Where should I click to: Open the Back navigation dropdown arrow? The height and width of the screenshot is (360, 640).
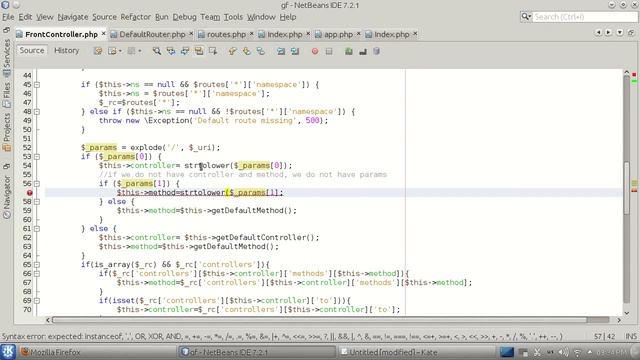[120, 51]
